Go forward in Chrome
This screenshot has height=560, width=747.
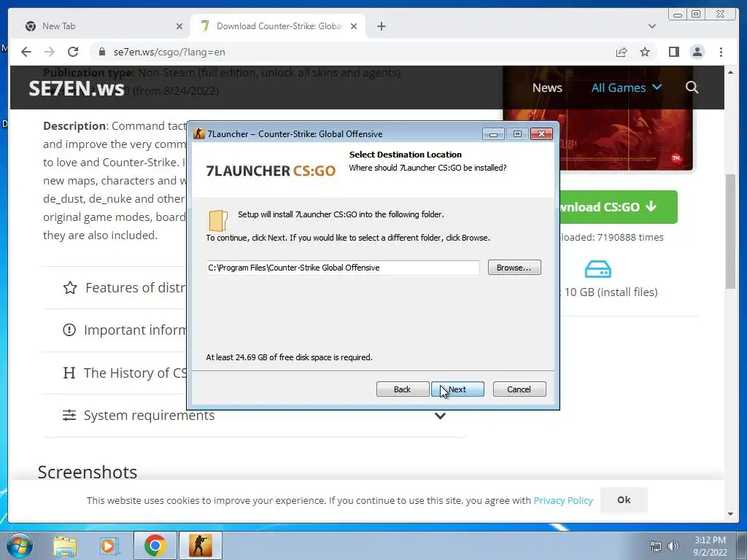point(49,52)
